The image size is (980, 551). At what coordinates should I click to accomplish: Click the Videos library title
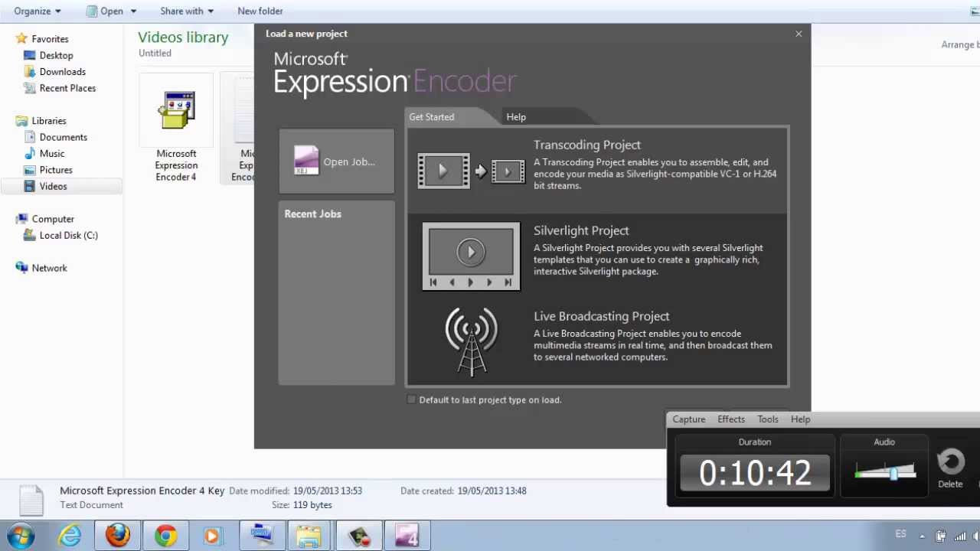tap(183, 37)
